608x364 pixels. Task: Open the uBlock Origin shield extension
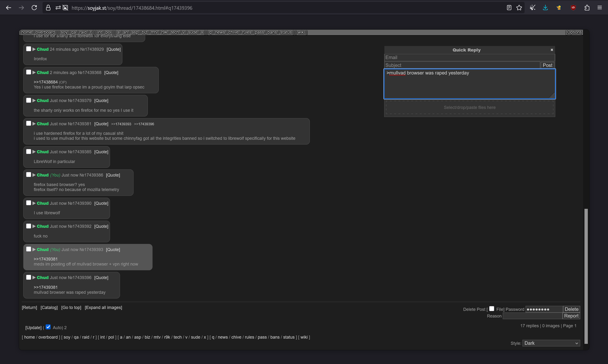pos(573,8)
